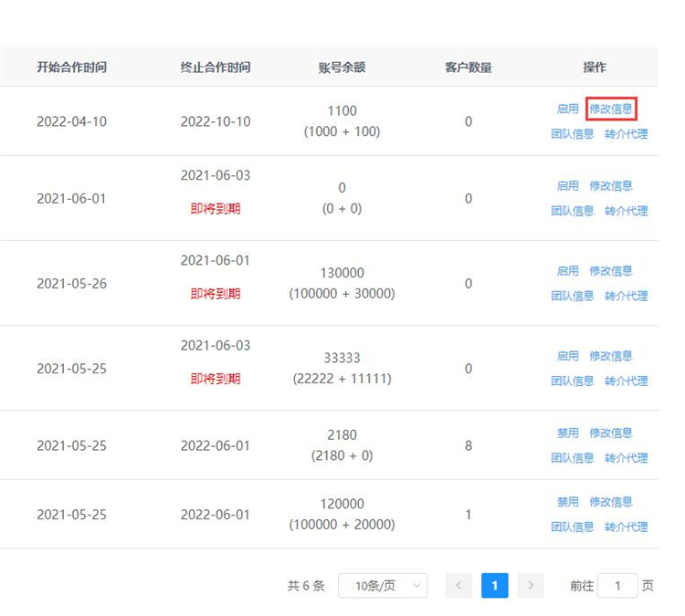Image resolution: width=685 pixels, height=616 pixels.
Task: Click page number 1 button
Action: 494,586
